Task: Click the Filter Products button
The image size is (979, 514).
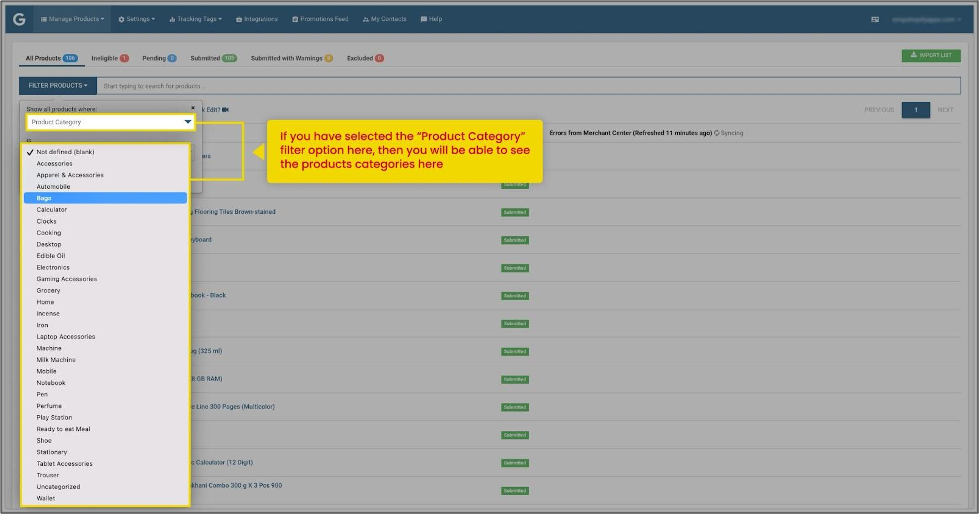Action: pyautogui.click(x=58, y=86)
